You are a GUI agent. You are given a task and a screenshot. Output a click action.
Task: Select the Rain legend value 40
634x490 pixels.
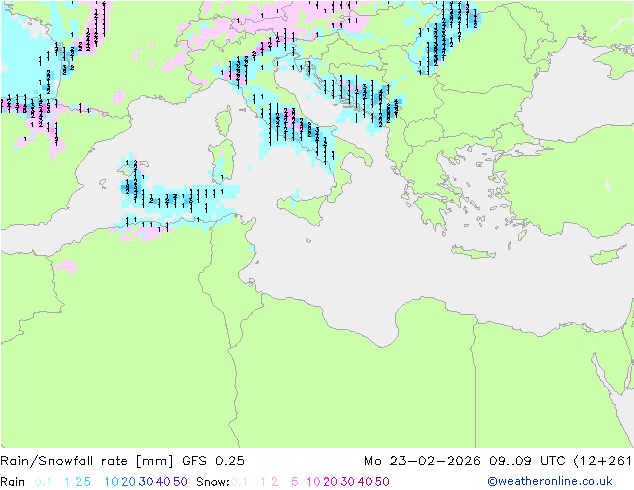pos(163,482)
